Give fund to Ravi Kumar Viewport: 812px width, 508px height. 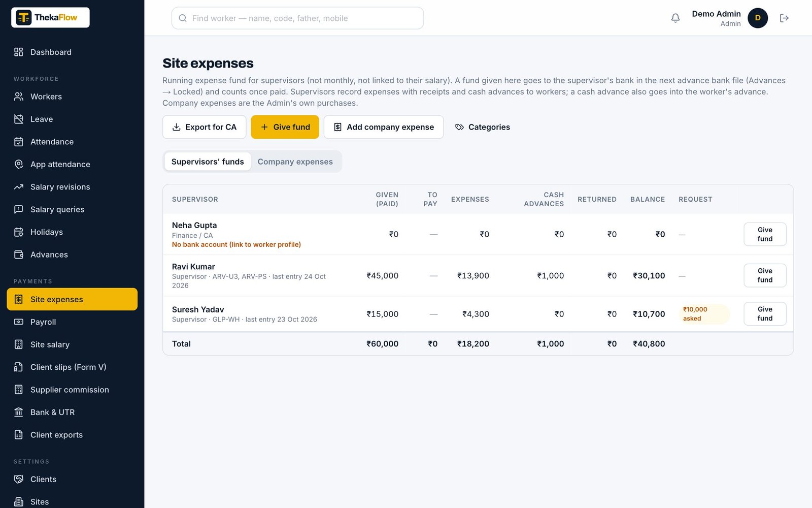point(765,275)
